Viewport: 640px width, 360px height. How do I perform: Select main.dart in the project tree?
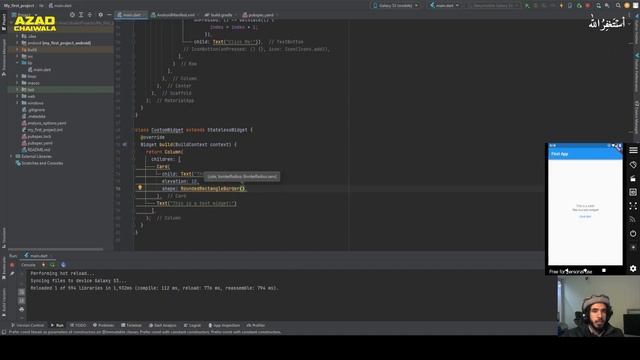(x=40, y=70)
